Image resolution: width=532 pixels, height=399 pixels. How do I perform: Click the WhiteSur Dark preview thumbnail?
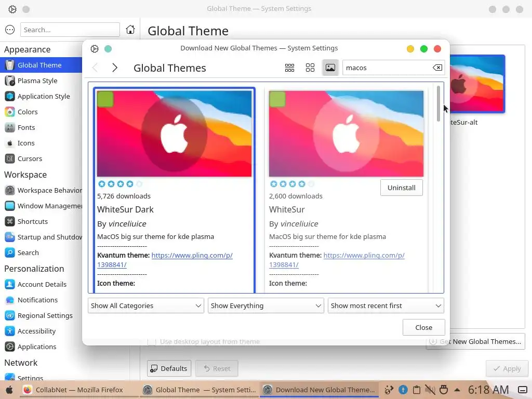(x=175, y=134)
